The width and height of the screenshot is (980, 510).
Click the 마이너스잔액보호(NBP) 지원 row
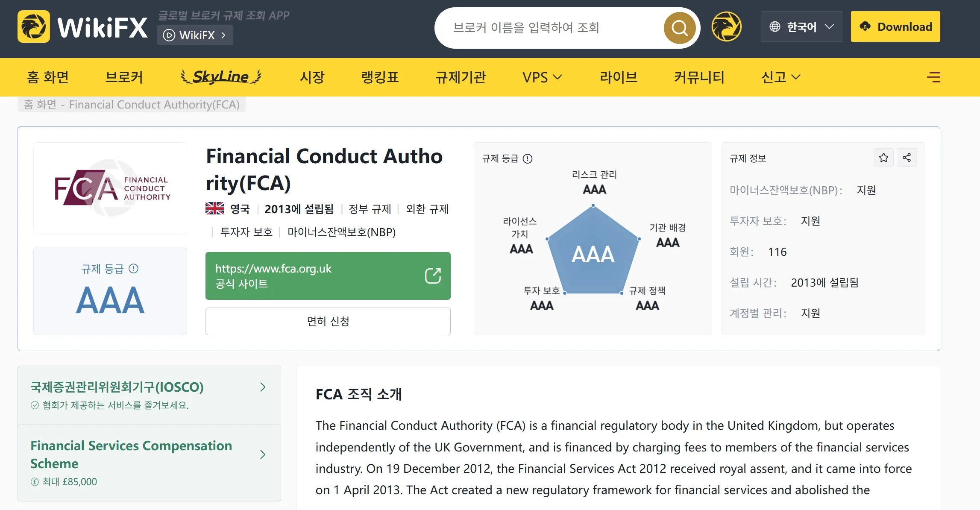[803, 190]
